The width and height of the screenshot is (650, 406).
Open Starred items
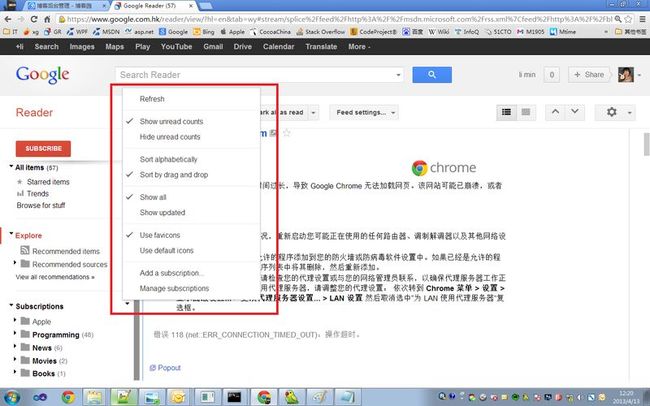coord(48,182)
